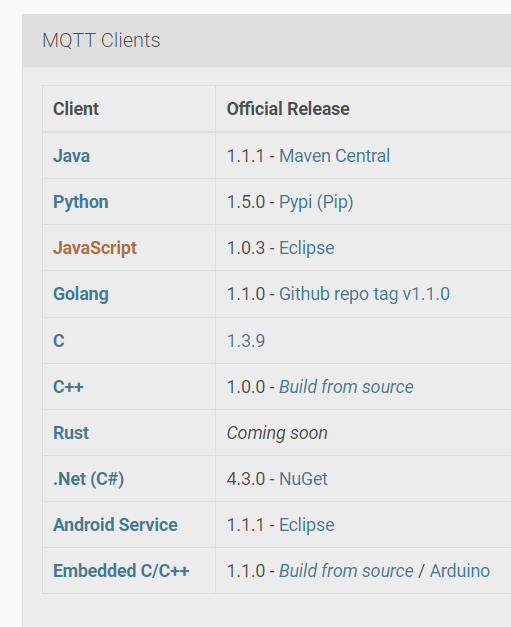
Task: Click version 1.5.0 in Python row
Action: point(246,202)
